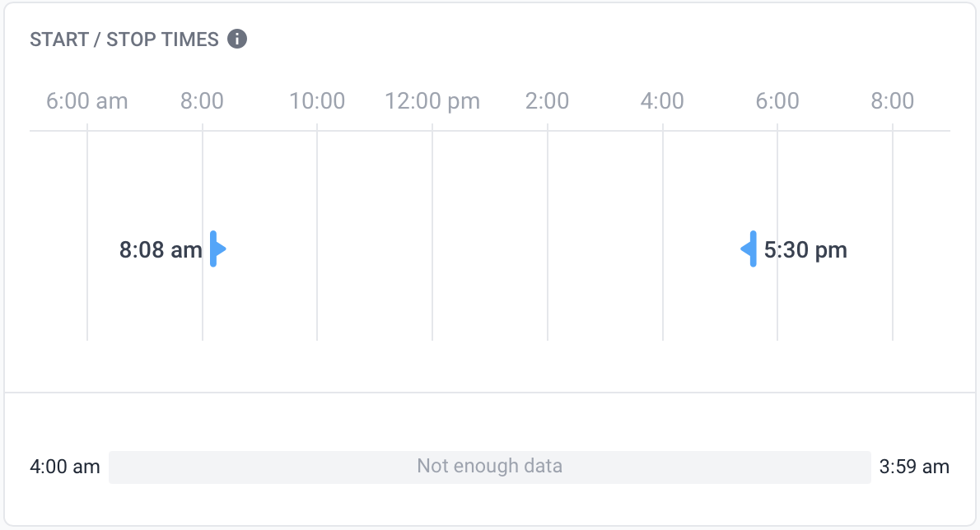Click the 2:00 axis label
This screenshot has height=530, width=980.
547,100
